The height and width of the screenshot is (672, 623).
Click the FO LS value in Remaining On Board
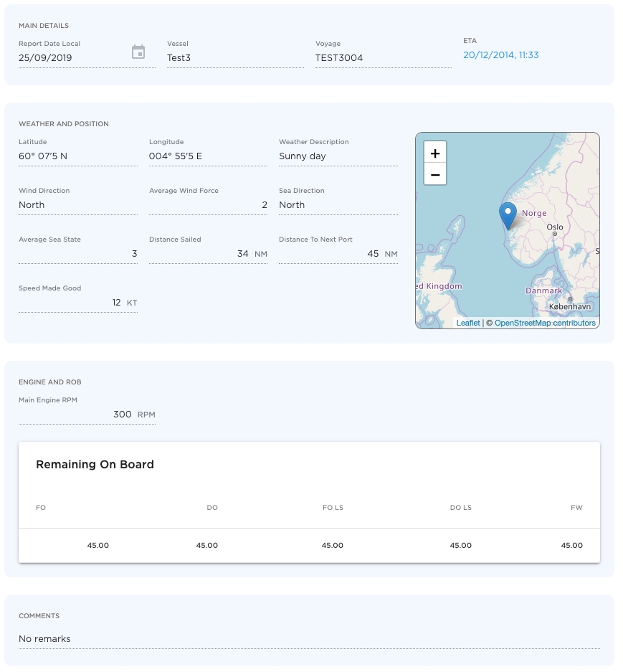[x=332, y=546]
